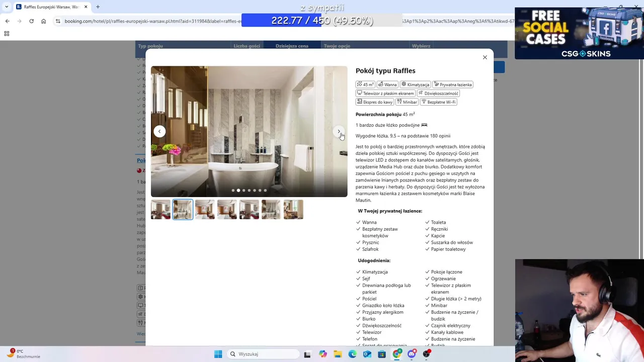Image resolution: width=644 pixels, height=362 pixels.
Task: Click the Prywatna łazienka amenity tag
Action: point(453,84)
